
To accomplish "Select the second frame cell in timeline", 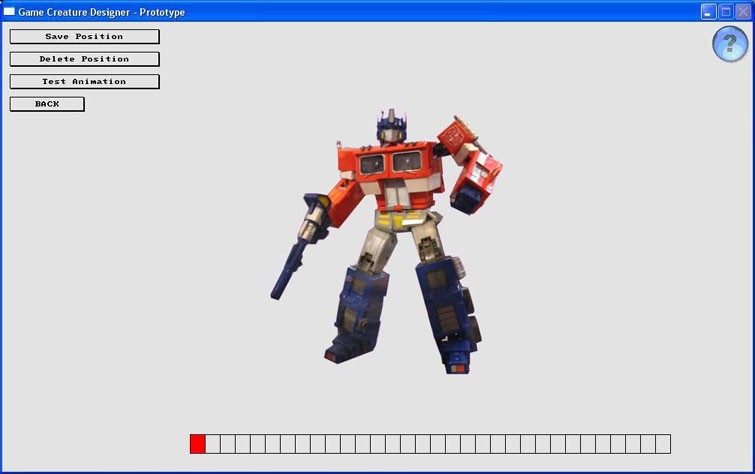I will tap(213, 444).
